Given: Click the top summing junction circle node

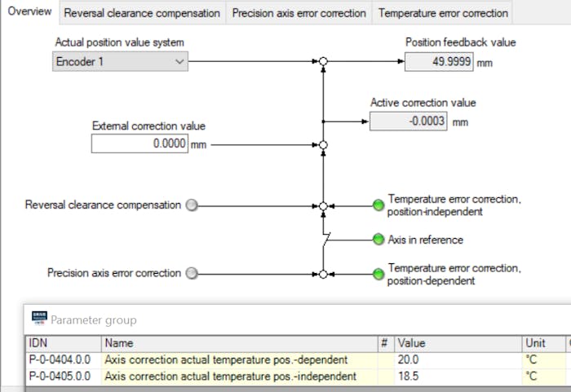Looking at the screenshot, I should [x=323, y=61].
